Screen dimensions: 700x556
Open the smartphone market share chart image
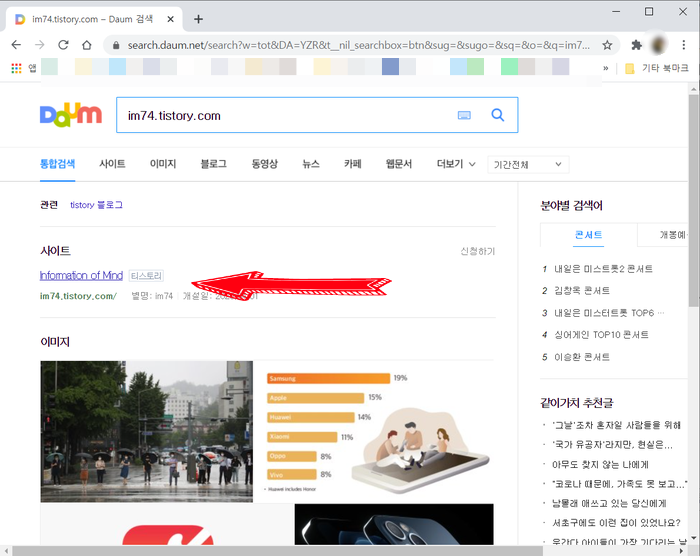click(x=374, y=431)
